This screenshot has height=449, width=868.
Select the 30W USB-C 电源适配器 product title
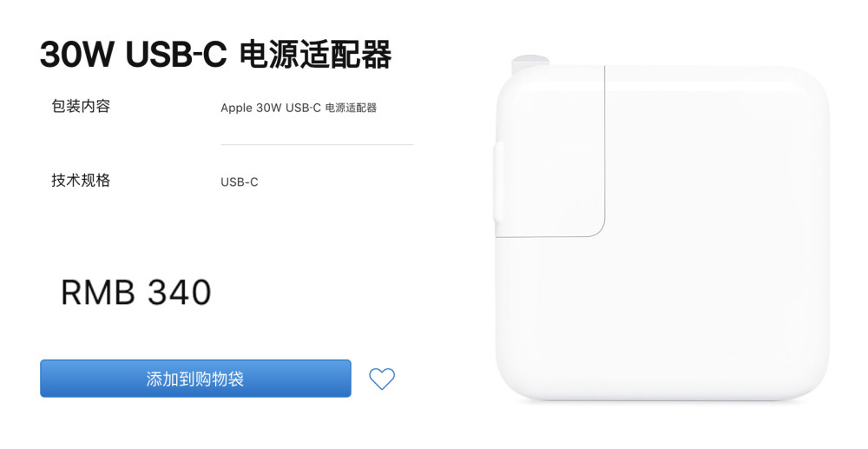216,54
